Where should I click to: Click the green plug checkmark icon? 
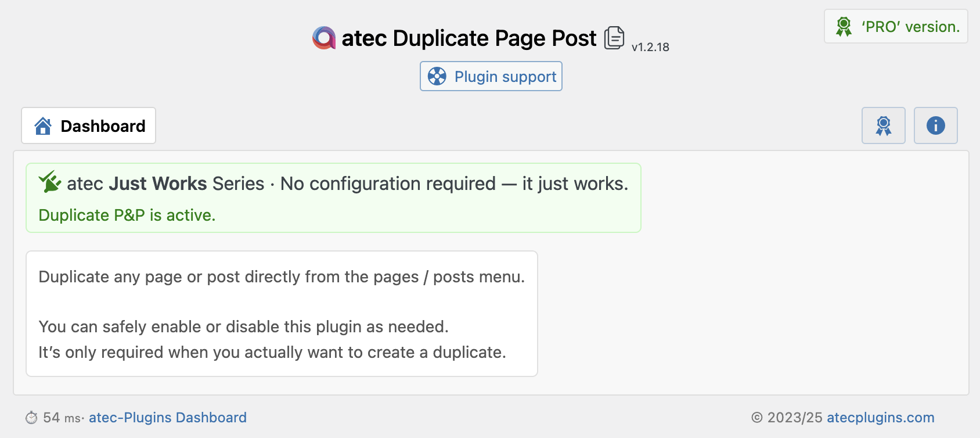point(50,182)
